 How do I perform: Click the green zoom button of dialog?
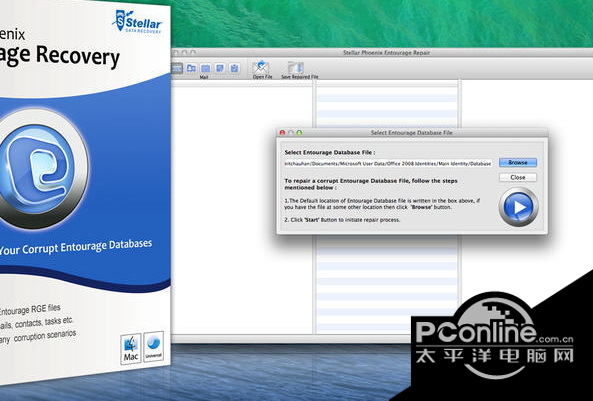pyautogui.click(x=300, y=133)
